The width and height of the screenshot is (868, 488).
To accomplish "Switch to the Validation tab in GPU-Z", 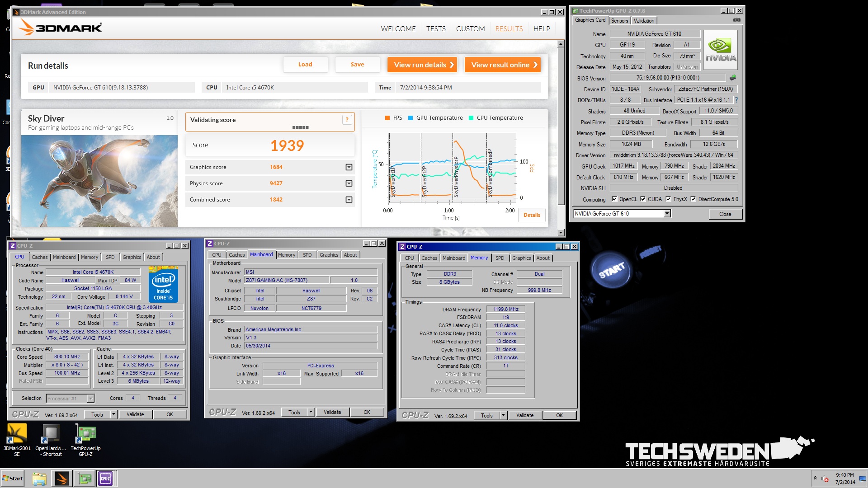I will tap(644, 21).
